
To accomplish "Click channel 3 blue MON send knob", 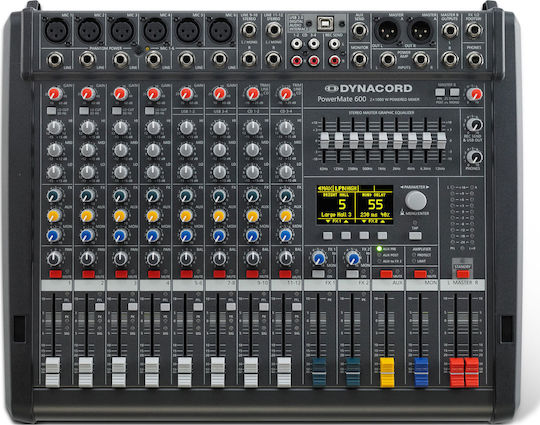I will [120, 236].
